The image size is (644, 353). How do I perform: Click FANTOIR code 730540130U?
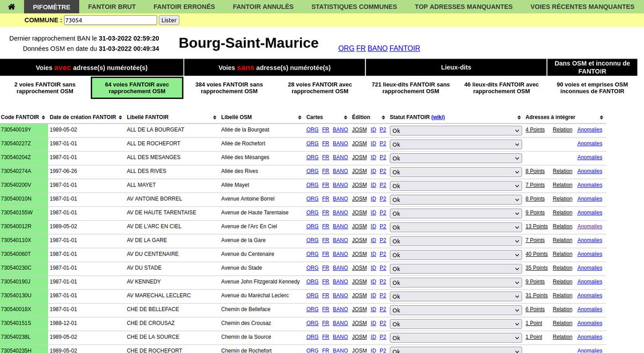pos(16,296)
